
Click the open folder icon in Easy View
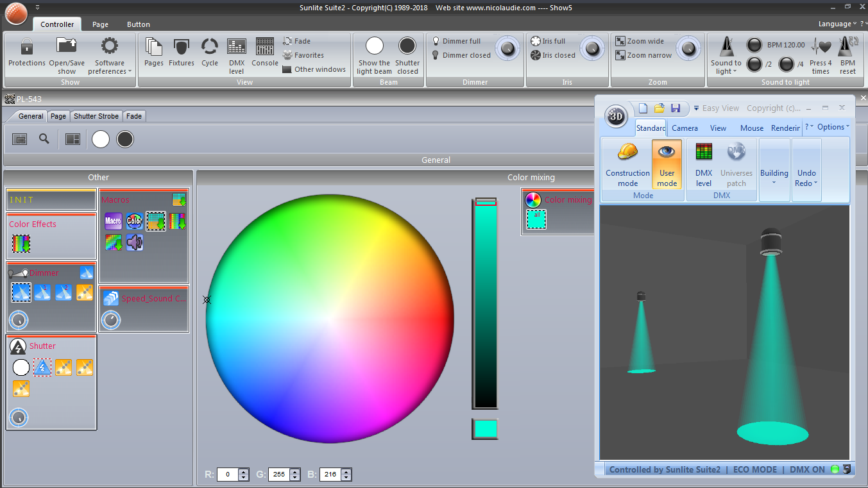pyautogui.click(x=659, y=108)
